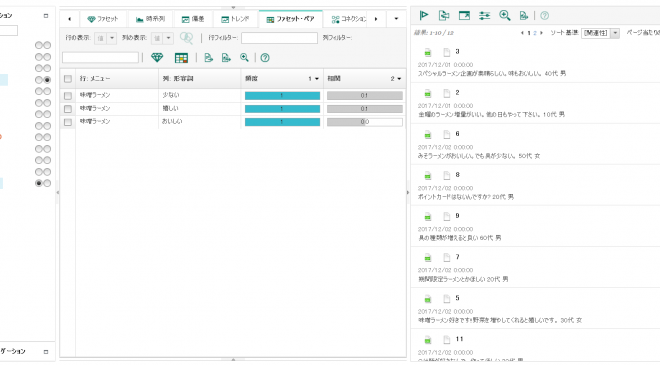Go to results page 2
Image resolution: width=660 pixels, height=365 pixels.
535,33
